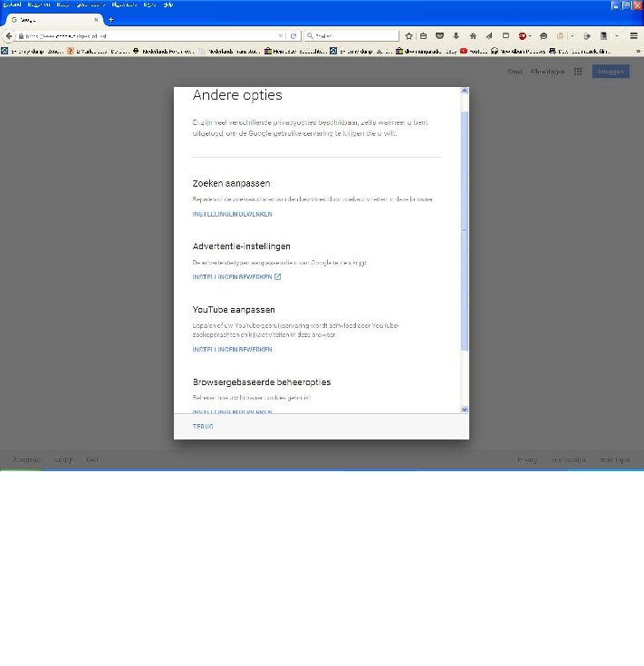This screenshot has width=644, height=666.
Task: Open the Firefox hamburger menu
Action: point(634,36)
